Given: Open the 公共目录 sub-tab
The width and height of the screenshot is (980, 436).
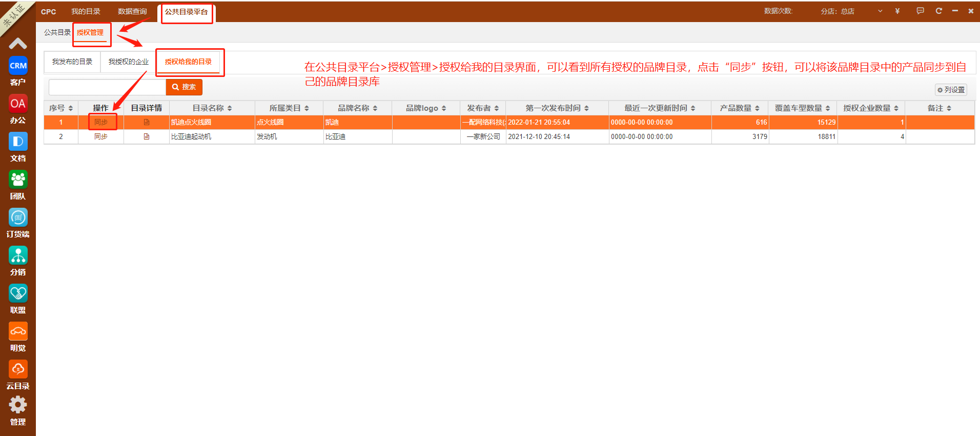Looking at the screenshot, I should (57, 32).
